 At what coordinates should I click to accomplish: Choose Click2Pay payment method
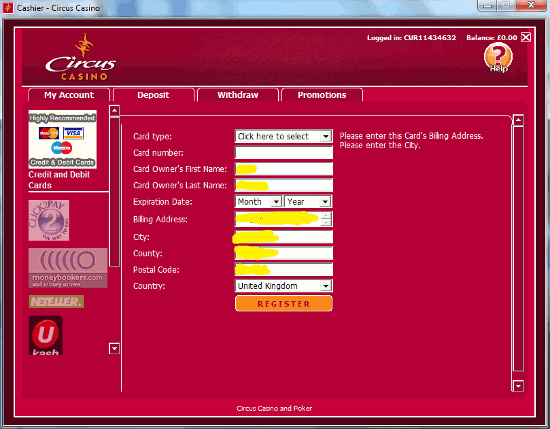(x=49, y=220)
